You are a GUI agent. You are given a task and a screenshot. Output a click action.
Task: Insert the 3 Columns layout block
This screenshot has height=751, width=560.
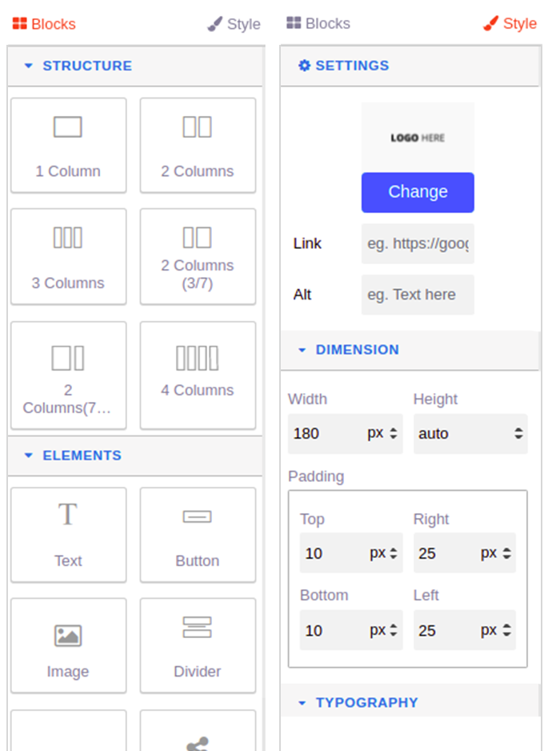tap(68, 256)
